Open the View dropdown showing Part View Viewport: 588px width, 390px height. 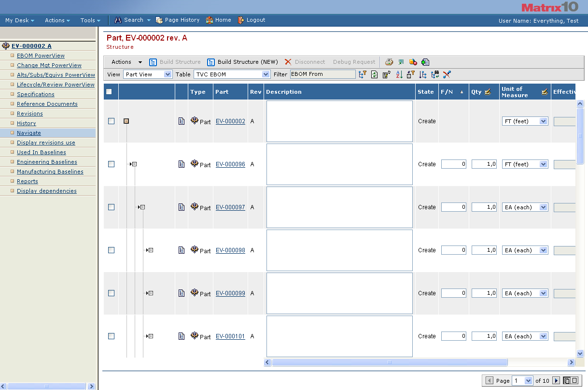pos(148,74)
